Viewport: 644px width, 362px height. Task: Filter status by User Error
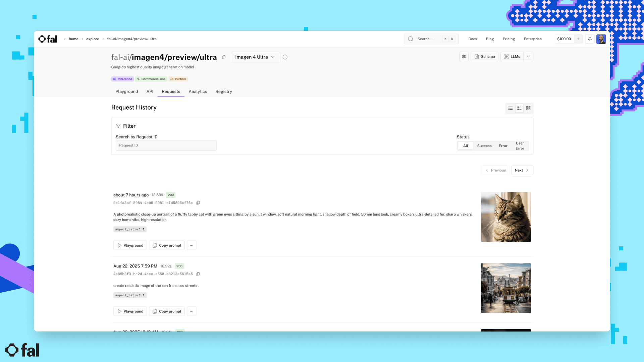(x=520, y=146)
